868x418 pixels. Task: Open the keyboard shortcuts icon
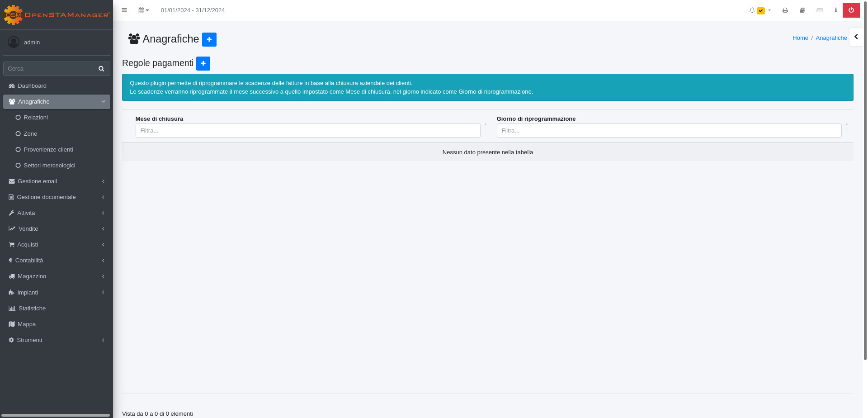coord(820,10)
